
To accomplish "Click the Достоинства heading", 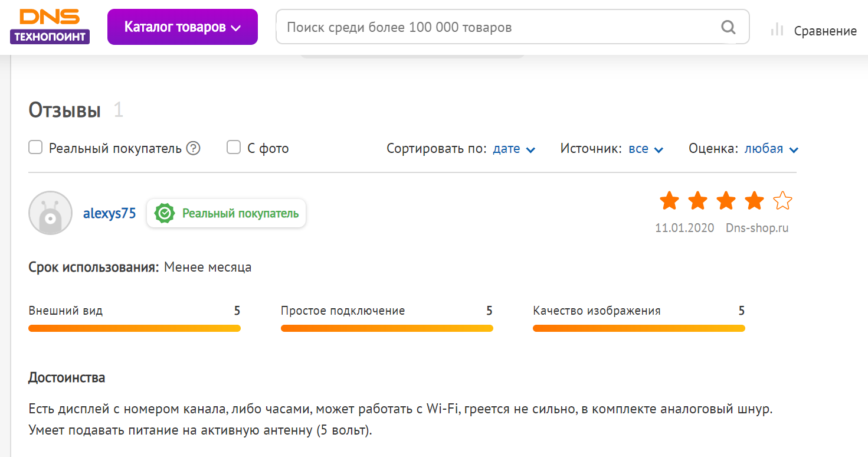I will click(67, 377).
